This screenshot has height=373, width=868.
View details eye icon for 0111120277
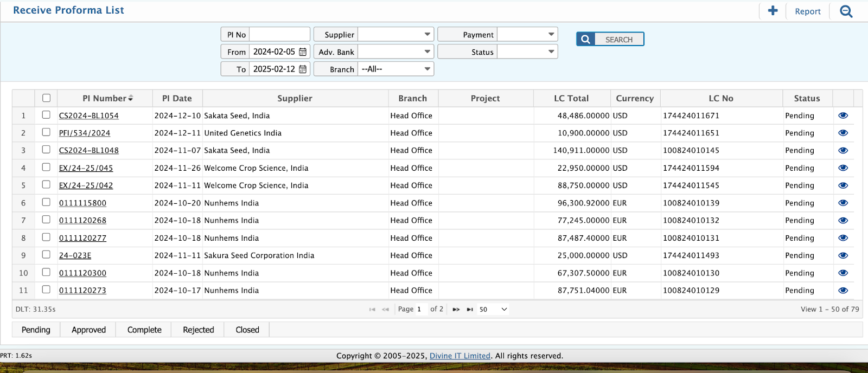843,238
